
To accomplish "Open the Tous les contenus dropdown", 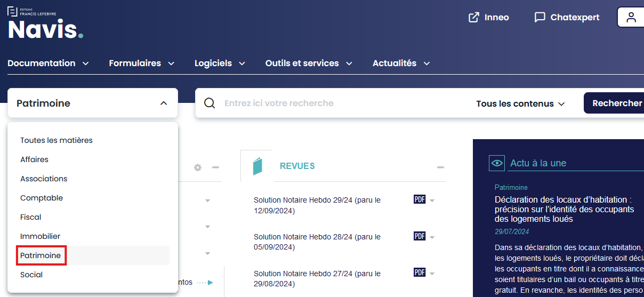I will pyautogui.click(x=520, y=103).
